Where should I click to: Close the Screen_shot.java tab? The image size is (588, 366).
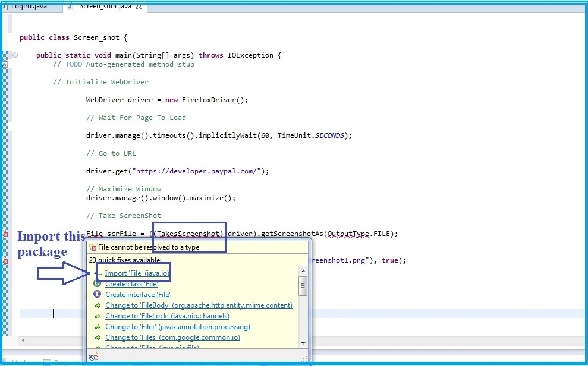point(139,7)
